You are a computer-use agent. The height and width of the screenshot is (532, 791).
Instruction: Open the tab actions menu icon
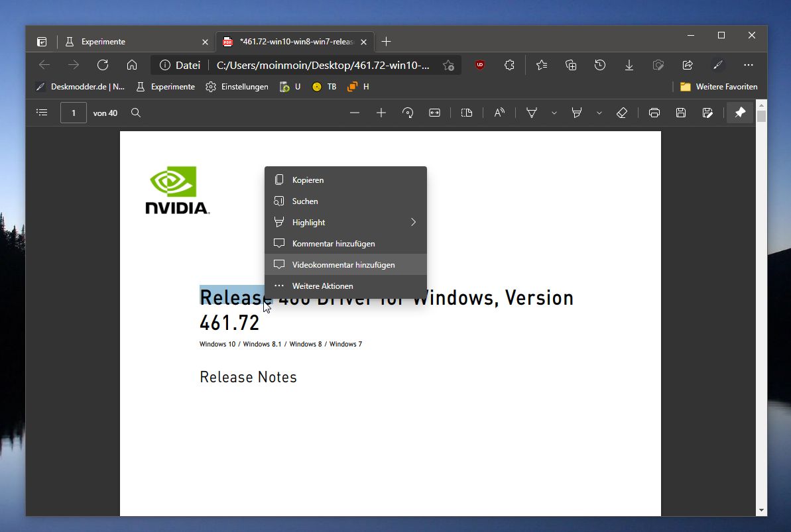point(42,42)
